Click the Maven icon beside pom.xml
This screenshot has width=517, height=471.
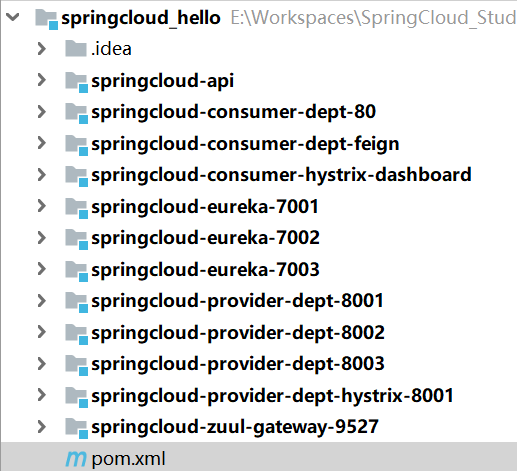[76, 459]
